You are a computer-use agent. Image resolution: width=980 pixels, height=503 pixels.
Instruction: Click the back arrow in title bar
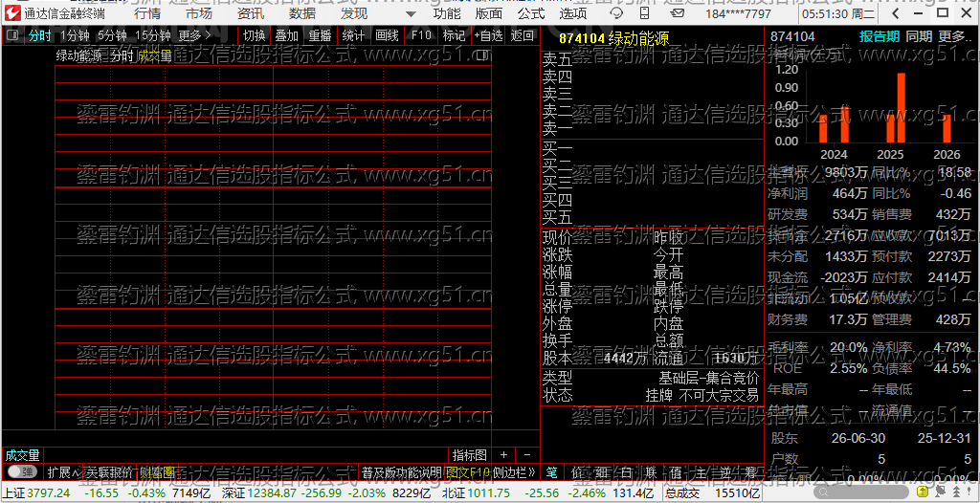(x=897, y=13)
